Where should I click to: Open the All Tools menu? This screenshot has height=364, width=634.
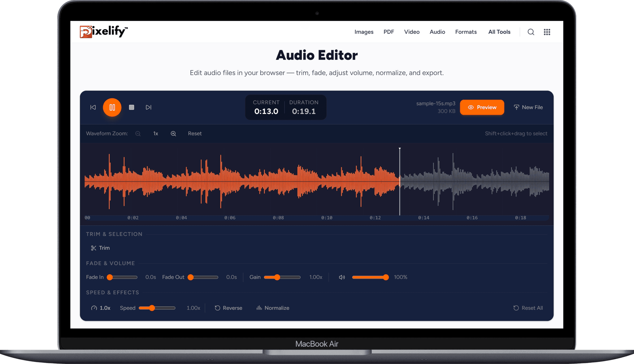click(499, 32)
